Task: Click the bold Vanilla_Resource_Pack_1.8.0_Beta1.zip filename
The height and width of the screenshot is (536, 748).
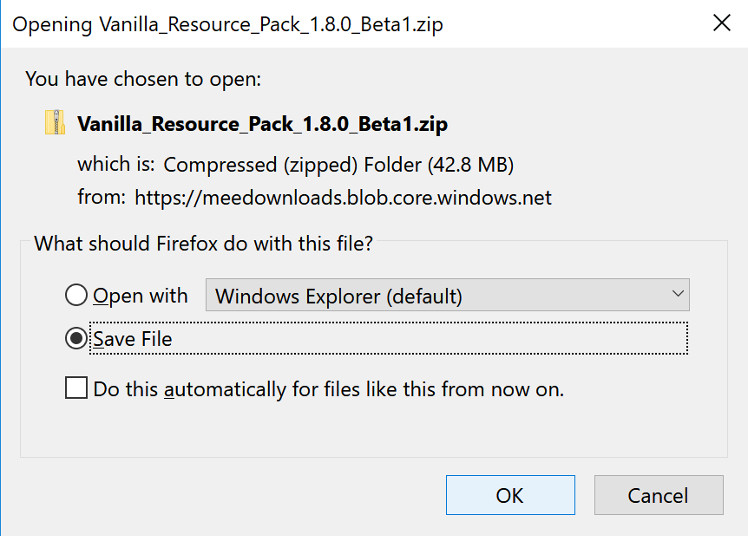Action: (262, 125)
